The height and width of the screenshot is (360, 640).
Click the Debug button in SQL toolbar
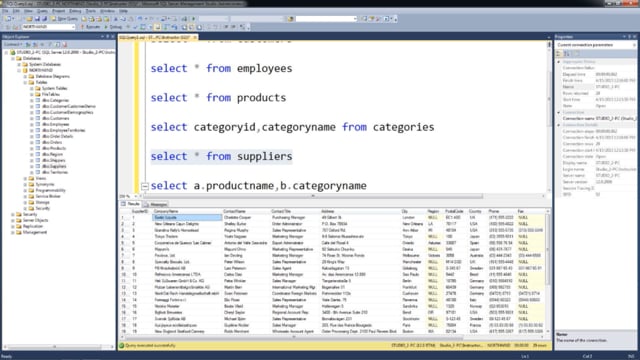coord(113,27)
